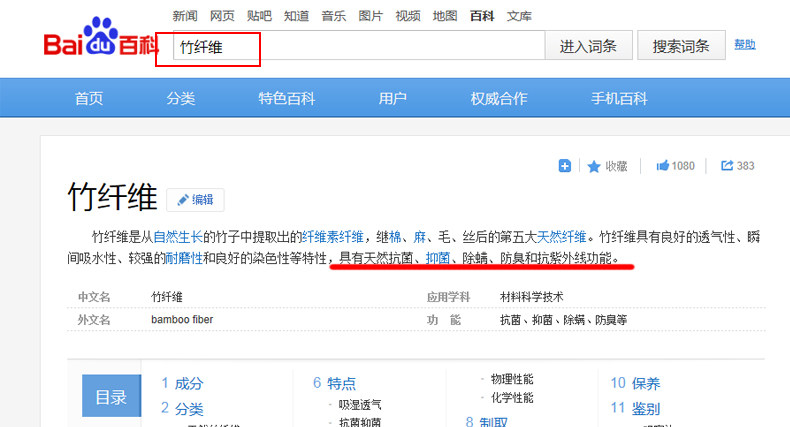Viewport: 790px width, 427px height.
Task: Click the 搜索词条 button
Action: click(681, 46)
